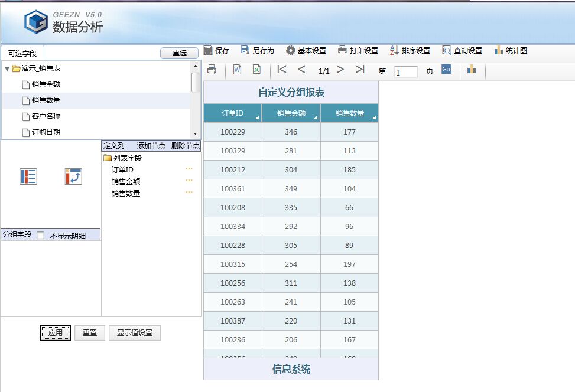575x392 pixels.
Task: Click the 可选字段 tab
Action: (x=22, y=54)
